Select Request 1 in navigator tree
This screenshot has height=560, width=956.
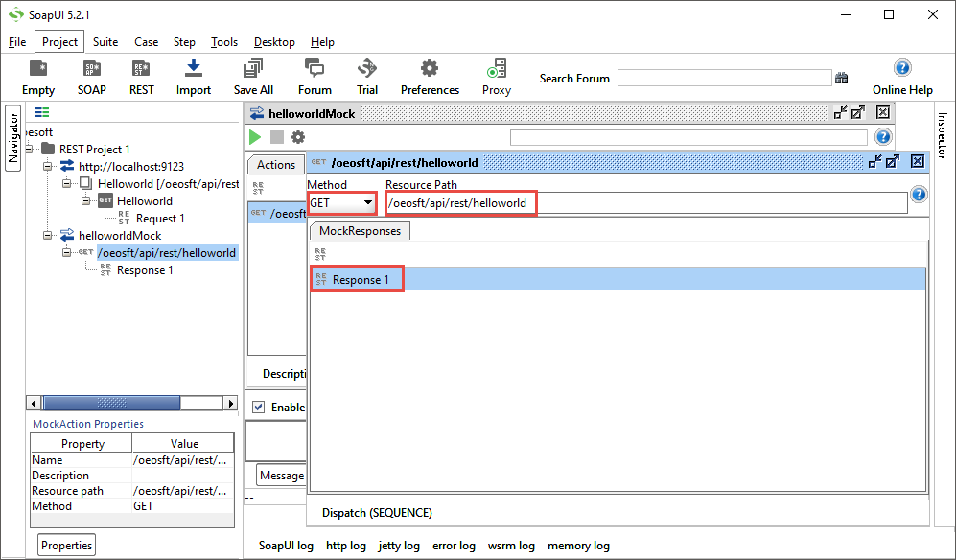160,219
